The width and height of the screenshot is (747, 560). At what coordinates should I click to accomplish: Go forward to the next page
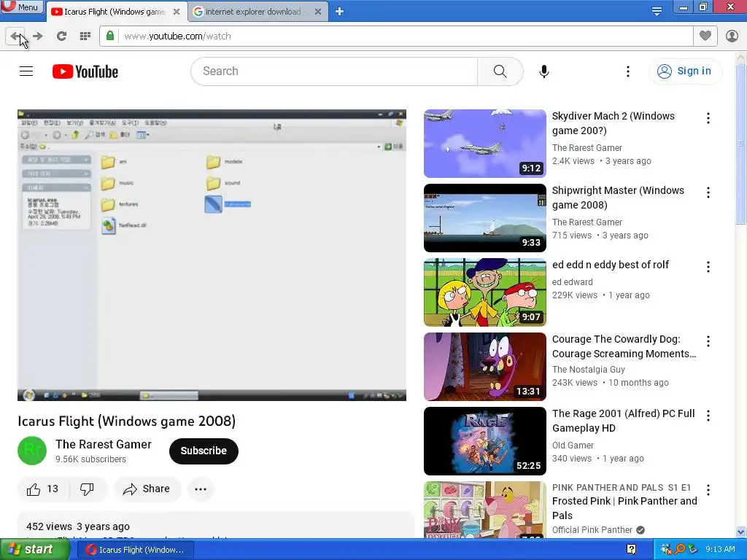[38, 36]
